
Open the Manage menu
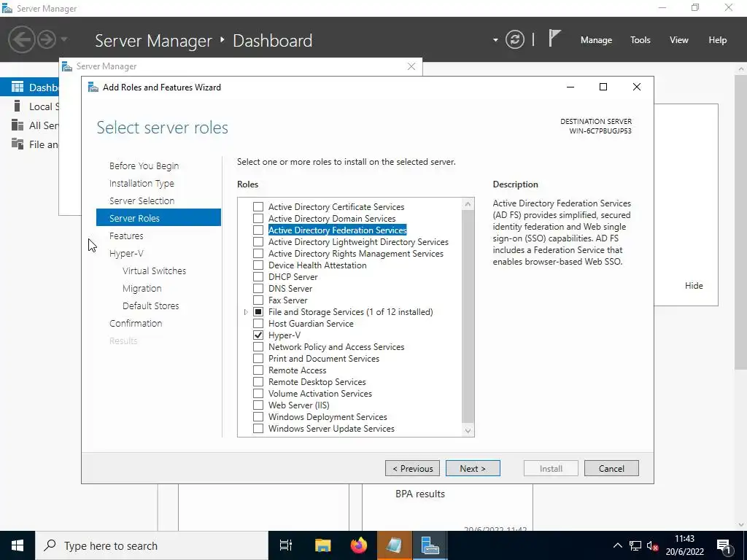coord(596,40)
